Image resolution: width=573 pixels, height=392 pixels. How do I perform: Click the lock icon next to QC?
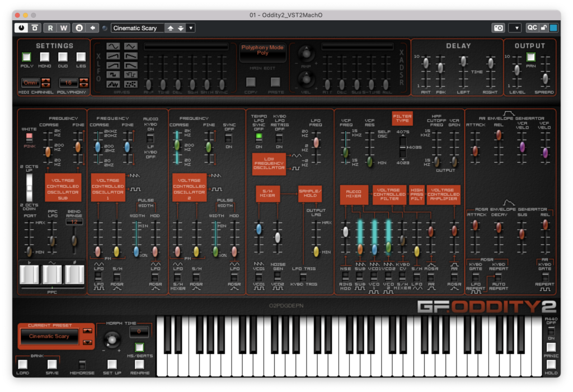point(544,27)
